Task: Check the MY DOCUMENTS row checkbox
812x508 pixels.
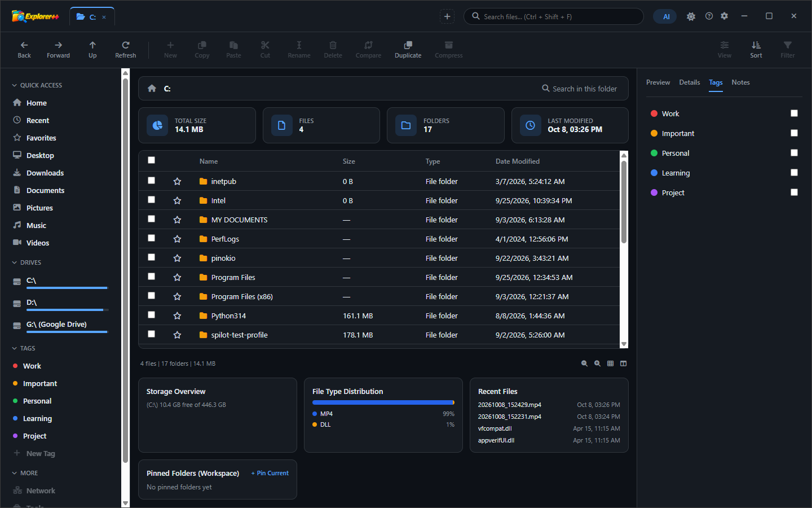Action: (x=151, y=219)
